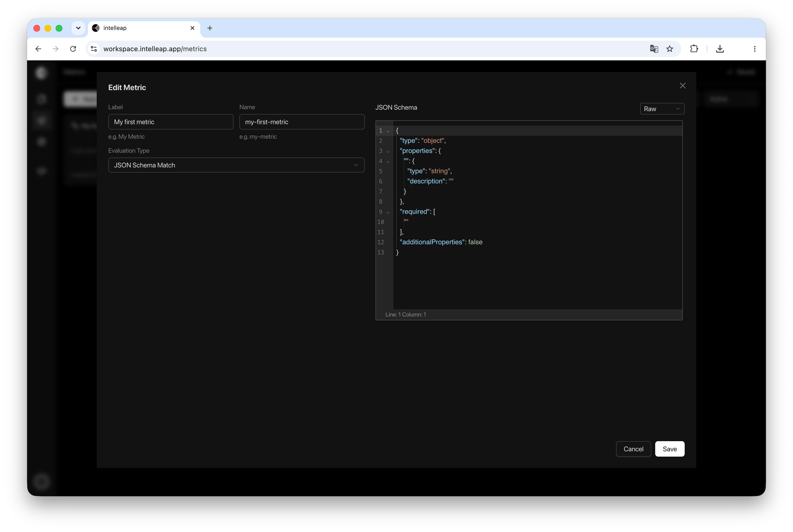
Task: Click the address bar URL
Action: (x=155, y=49)
